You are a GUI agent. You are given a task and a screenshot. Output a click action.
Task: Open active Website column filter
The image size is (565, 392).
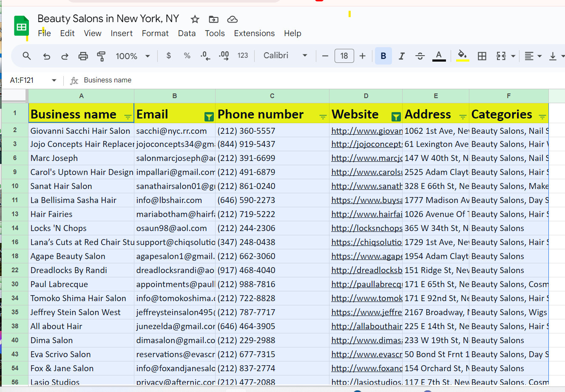tap(396, 117)
